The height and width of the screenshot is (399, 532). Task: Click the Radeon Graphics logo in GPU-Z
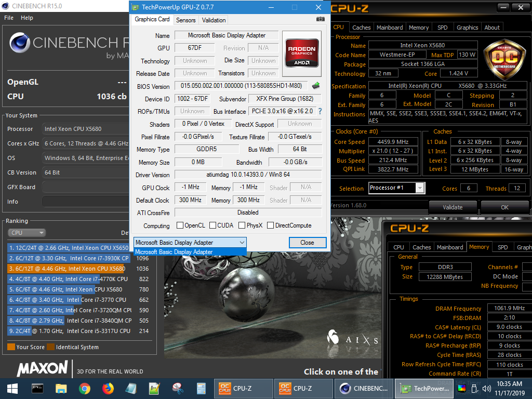tap(302, 54)
